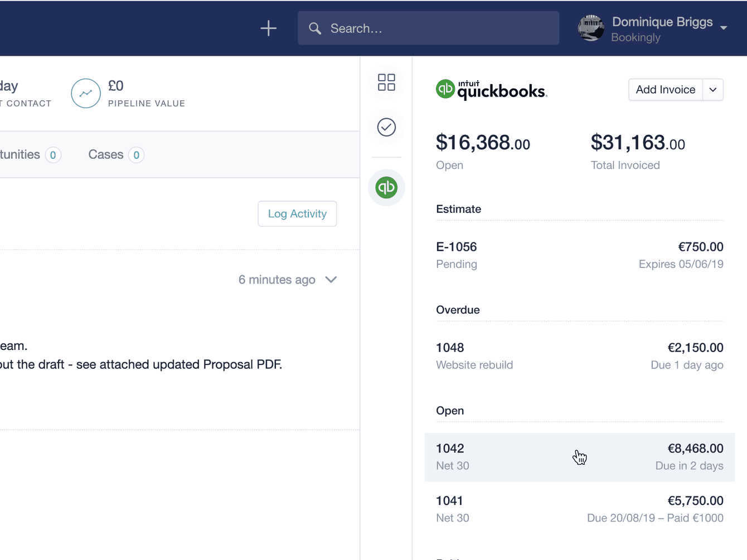Image resolution: width=747 pixels, height=560 pixels.
Task: Click the Bookingly company name
Action: [x=636, y=37]
